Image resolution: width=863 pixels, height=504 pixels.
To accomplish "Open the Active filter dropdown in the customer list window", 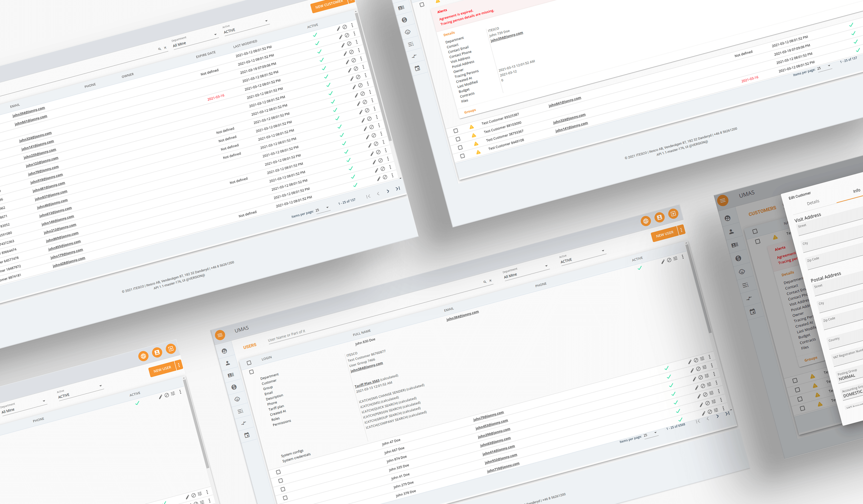I will click(x=246, y=28).
